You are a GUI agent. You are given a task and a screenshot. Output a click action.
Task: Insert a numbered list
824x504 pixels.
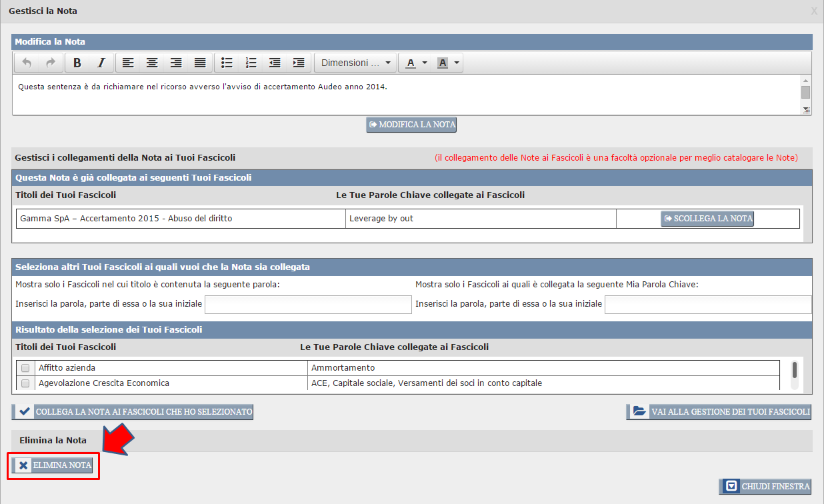click(x=251, y=63)
